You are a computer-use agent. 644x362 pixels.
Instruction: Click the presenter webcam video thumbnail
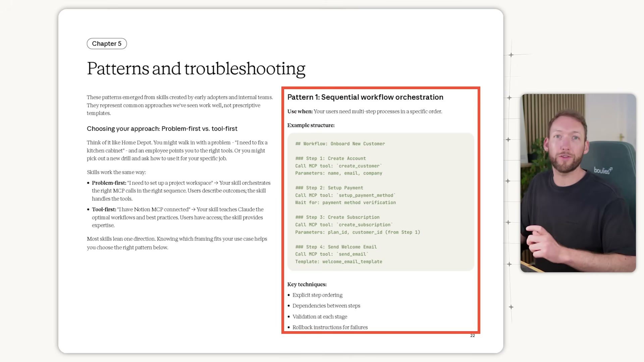coord(578,183)
